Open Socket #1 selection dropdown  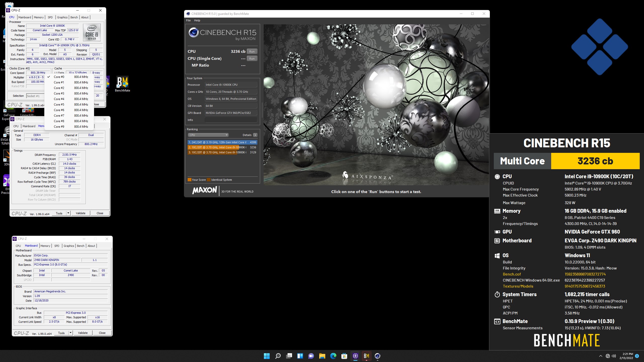pyautogui.click(x=35, y=96)
